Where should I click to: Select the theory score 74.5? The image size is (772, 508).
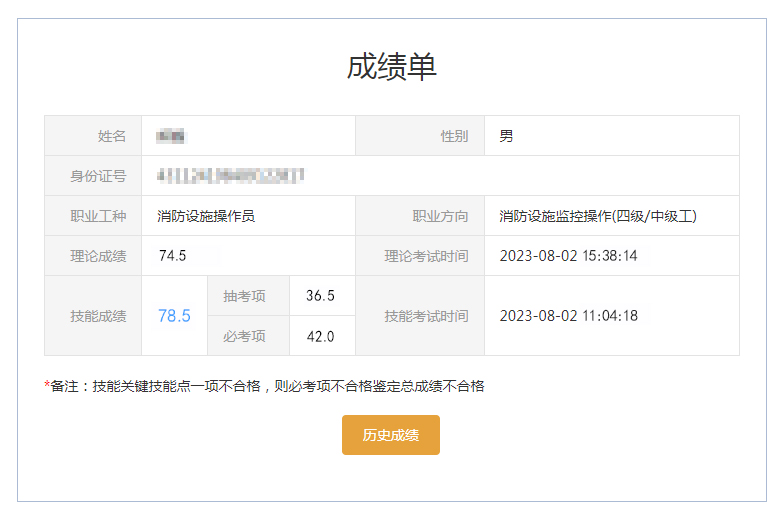[x=173, y=256]
